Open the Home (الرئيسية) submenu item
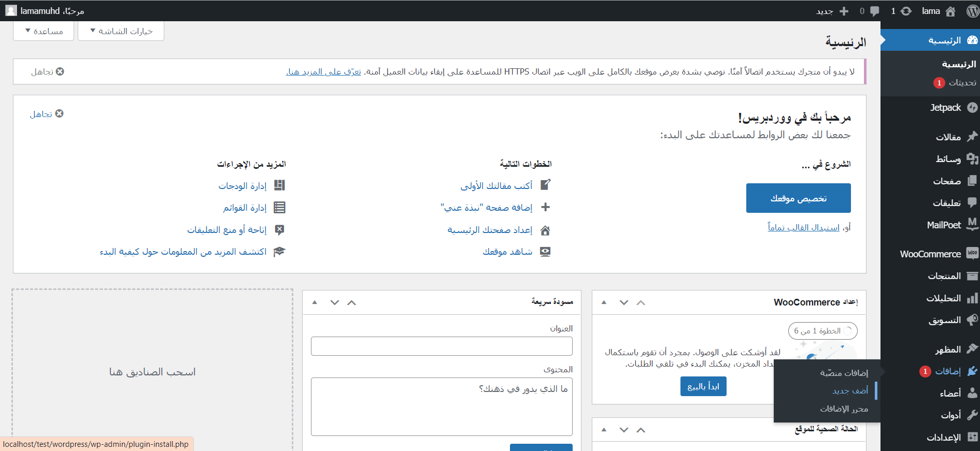This screenshot has width=980, height=451. tap(959, 64)
